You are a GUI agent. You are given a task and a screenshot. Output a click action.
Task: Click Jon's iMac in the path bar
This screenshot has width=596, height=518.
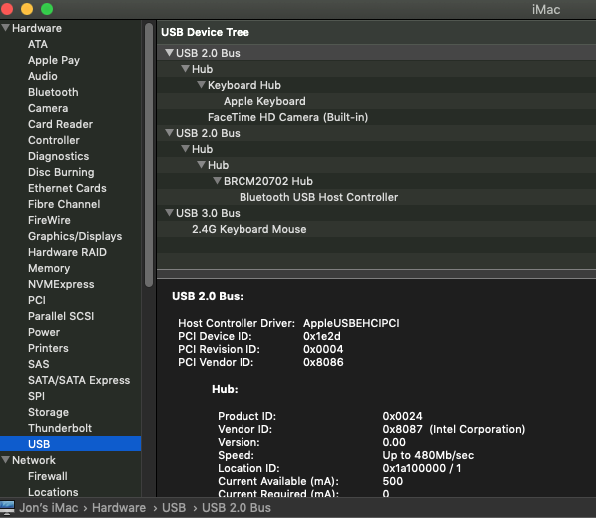(49, 508)
